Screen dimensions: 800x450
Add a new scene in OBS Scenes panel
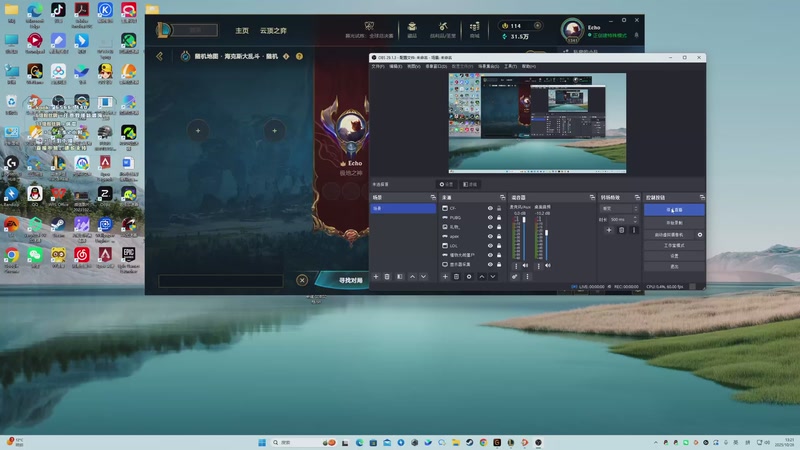pyautogui.click(x=376, y=277)
